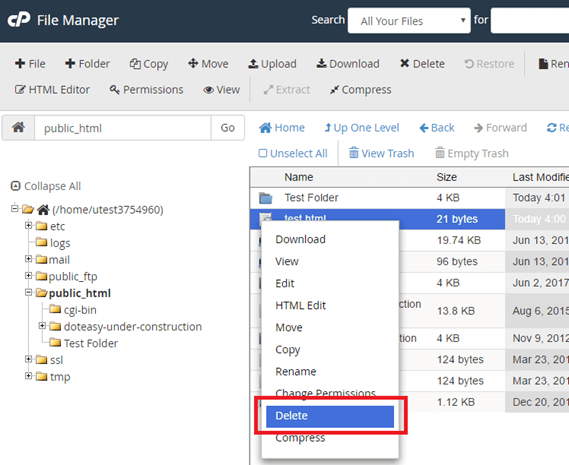Click the Go button

point(228,128)
